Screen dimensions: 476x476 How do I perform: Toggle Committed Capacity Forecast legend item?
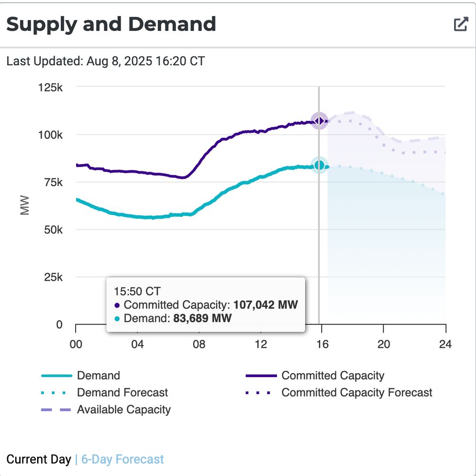tap(339, 393)
